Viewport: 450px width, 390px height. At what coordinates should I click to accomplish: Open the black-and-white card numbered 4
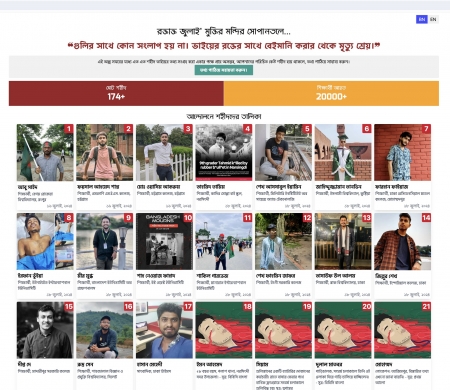point(224,152)
